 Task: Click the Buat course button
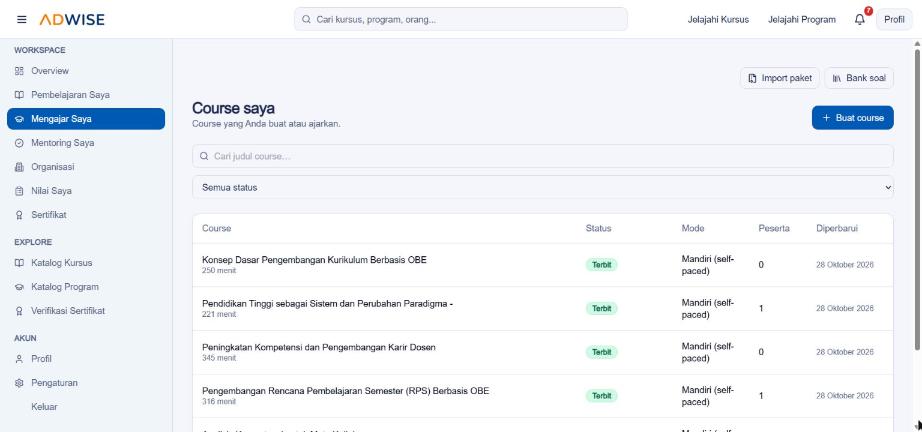[x=853, y=118]
